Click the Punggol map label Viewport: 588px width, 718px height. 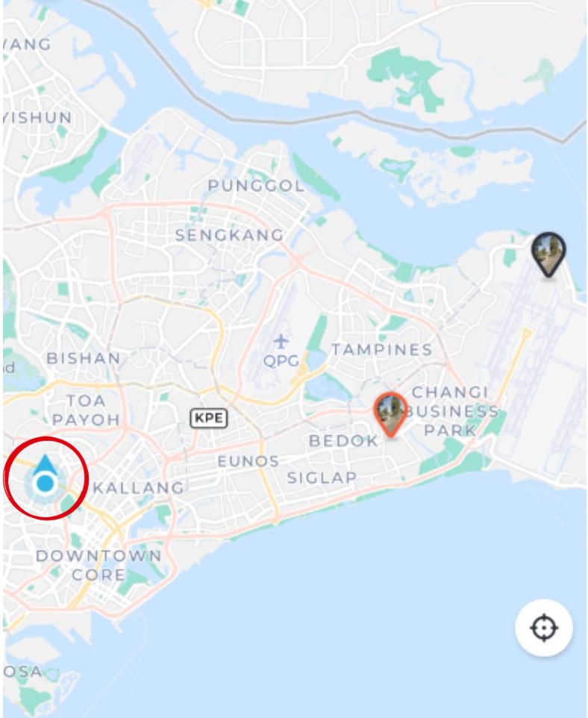coord(256,186)
